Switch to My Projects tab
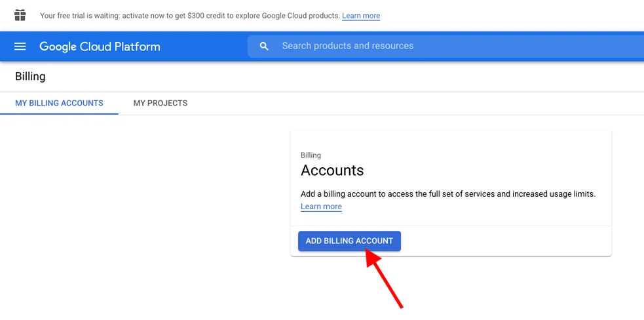Image resolution: width=644 pixels, height=320 pixels. point(160,103)
